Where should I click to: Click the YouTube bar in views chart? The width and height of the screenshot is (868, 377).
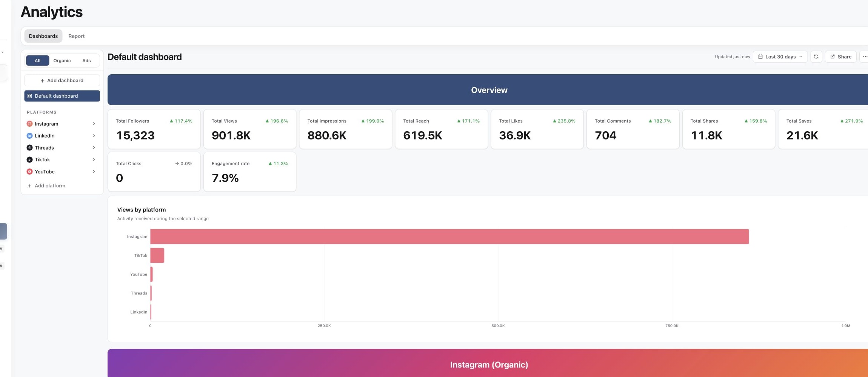pos(151,274)
